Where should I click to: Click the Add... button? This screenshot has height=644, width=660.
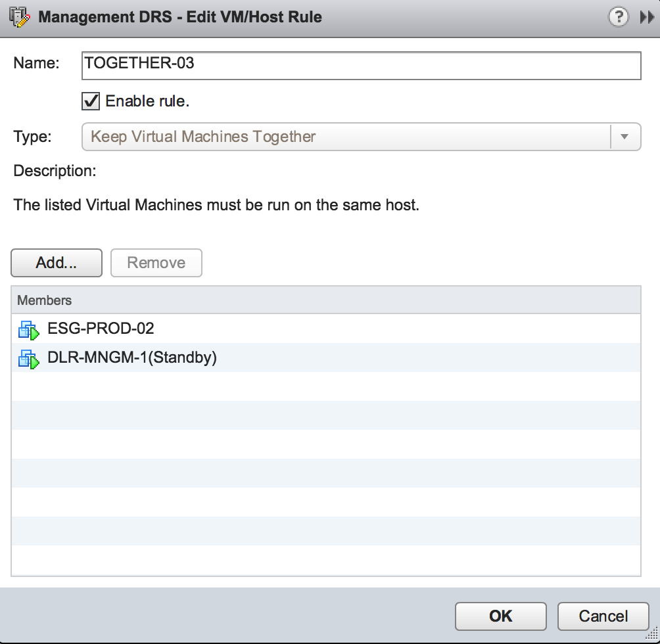(57, 263)
